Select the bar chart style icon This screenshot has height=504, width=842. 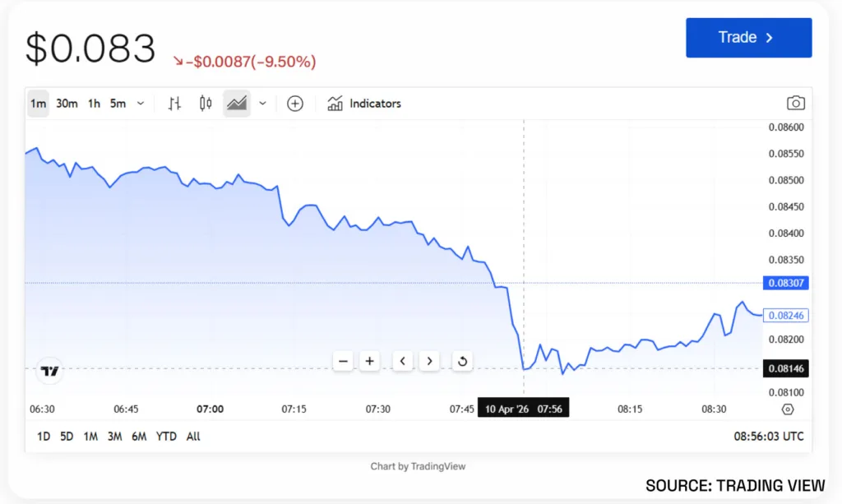click(173, 103)
